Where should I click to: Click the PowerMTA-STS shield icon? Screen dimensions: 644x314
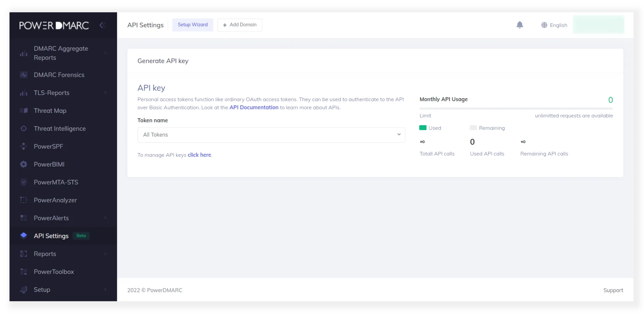point(23,182)
